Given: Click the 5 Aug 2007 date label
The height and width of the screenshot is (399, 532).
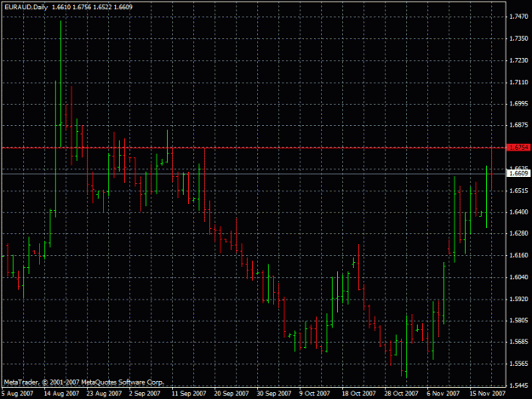Looking at the screenshot, I should (18, 393).
